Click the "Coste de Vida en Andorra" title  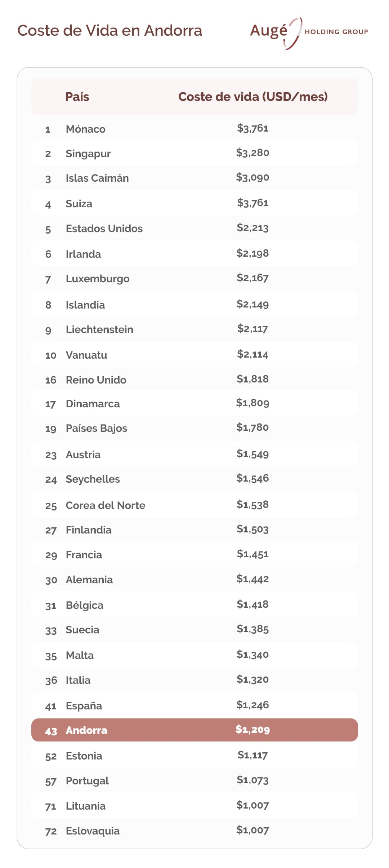coord(109,31)
